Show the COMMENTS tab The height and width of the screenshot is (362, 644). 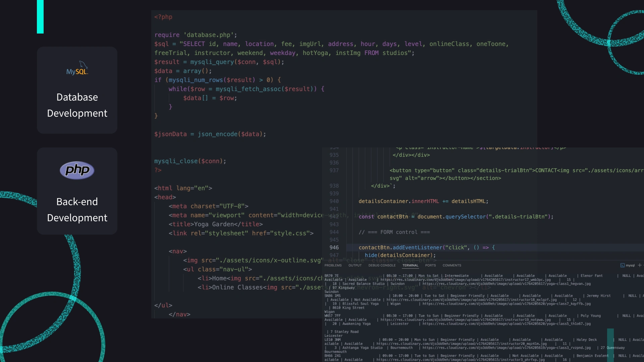pos(451,265)
